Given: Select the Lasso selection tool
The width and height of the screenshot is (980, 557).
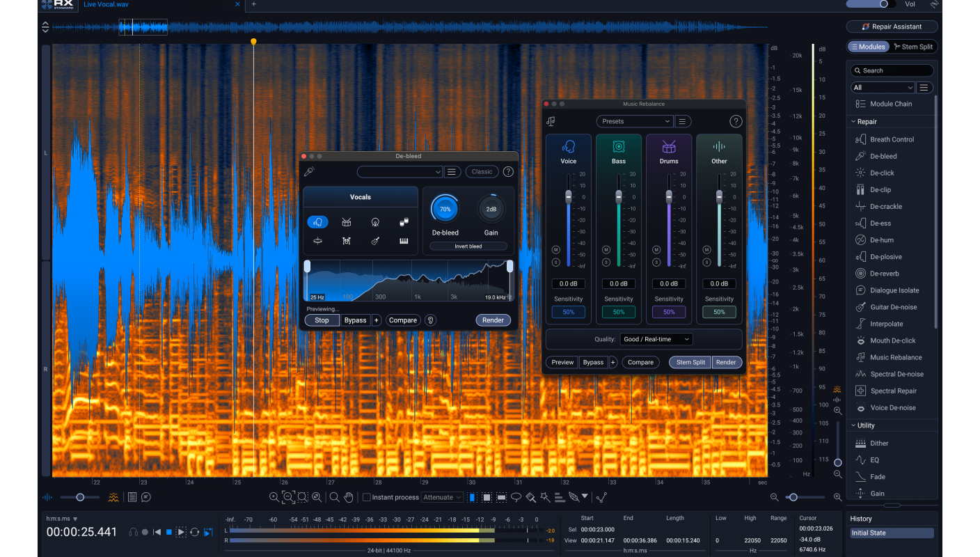Looking at the screenshot, I should (x=516, y=497).
